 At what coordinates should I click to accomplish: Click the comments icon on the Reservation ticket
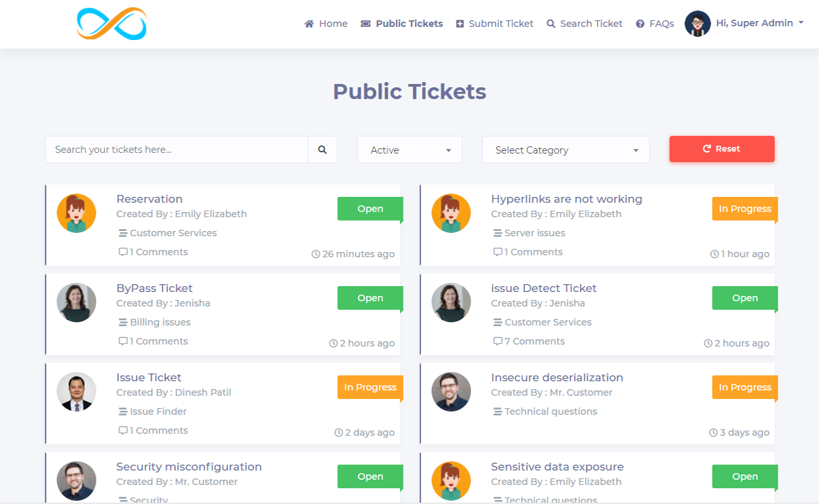pyautogui.click(x=123, y=252)
